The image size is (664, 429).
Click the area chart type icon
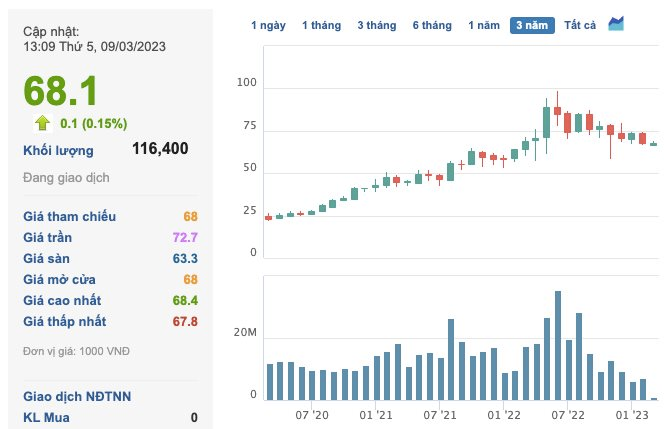[x=616, y=24]
